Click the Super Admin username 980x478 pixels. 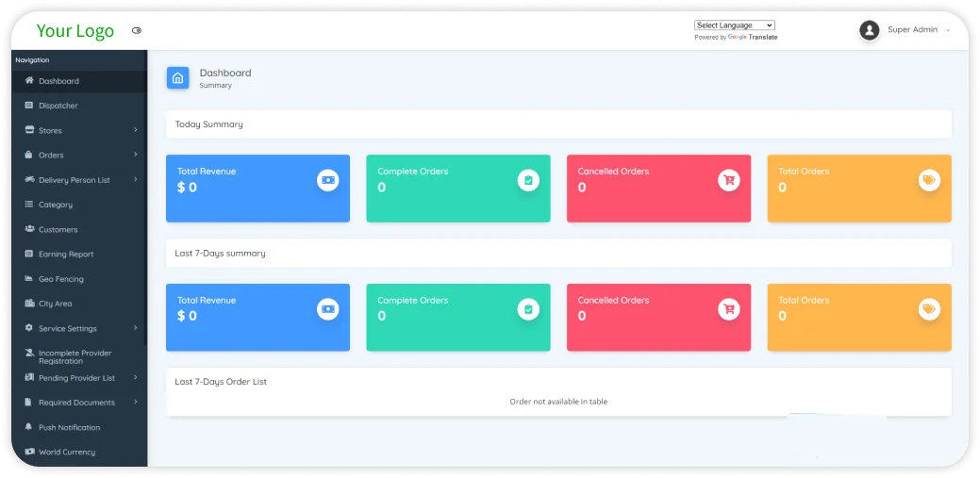(x=912, y=30)
